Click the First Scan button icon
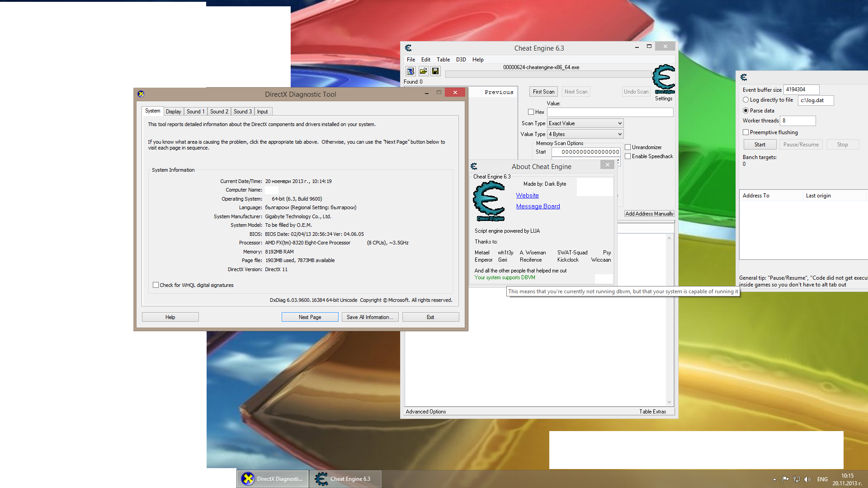Image resolution: width=868 pixels, height=488 pixels. pos(542,91)
